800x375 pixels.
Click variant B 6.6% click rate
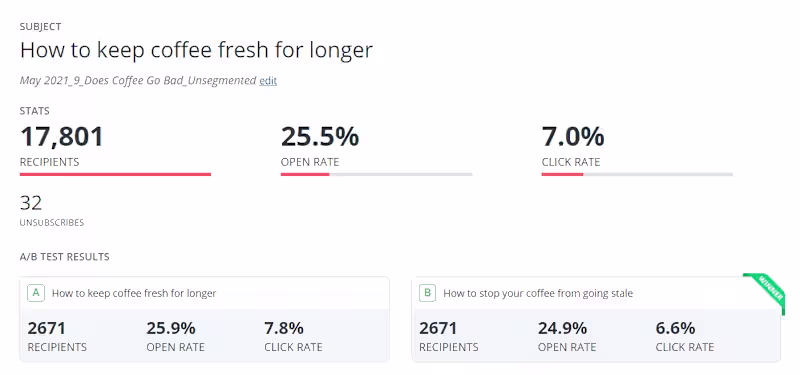(676, 328)
